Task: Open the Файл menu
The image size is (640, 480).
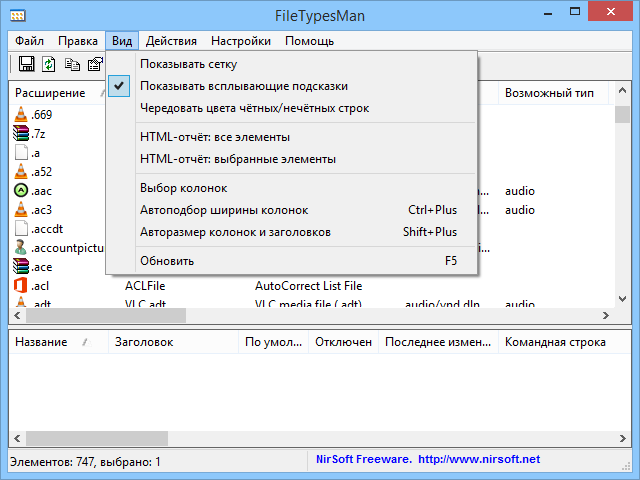Action: [29, 41]
